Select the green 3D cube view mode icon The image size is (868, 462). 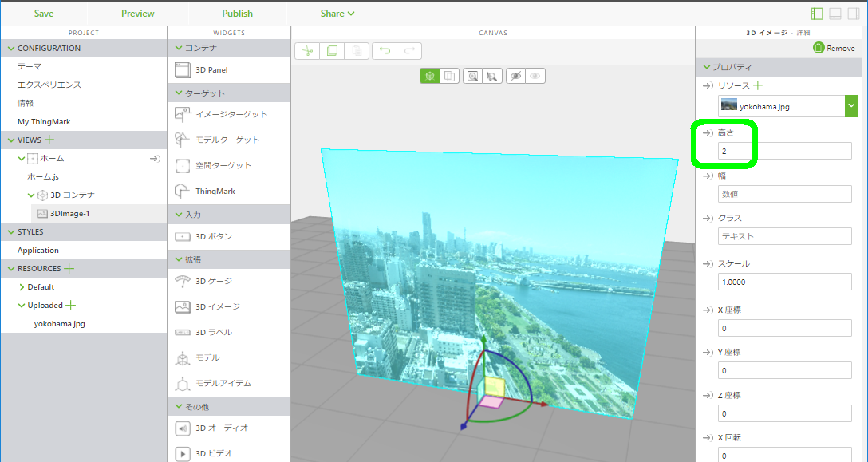(x=430, y=76)
